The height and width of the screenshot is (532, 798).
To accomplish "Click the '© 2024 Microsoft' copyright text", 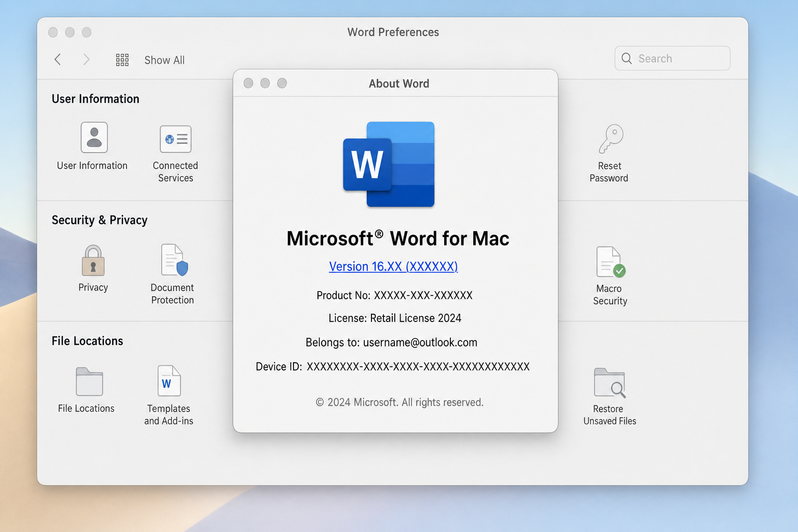I will click(400, 402).
